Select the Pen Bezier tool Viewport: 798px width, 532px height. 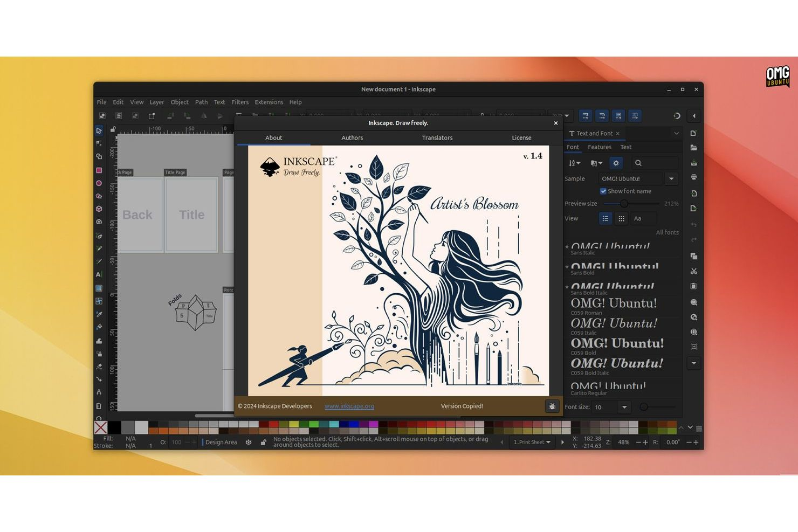click(99, 236)
